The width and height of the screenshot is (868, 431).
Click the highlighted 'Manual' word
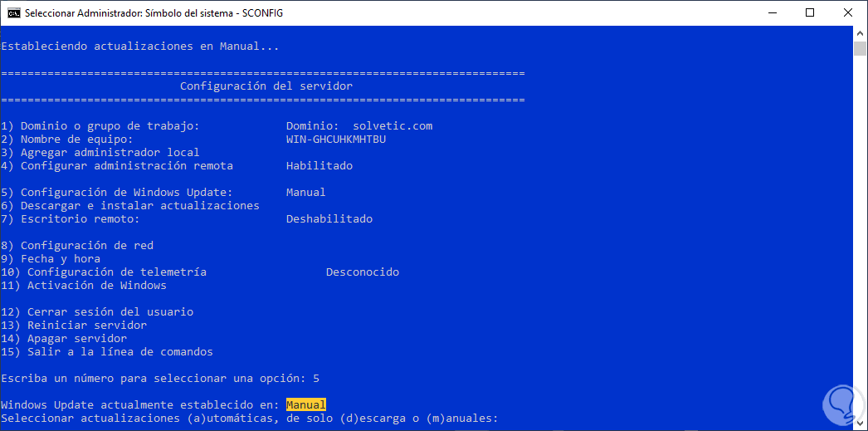pos(306,404)
